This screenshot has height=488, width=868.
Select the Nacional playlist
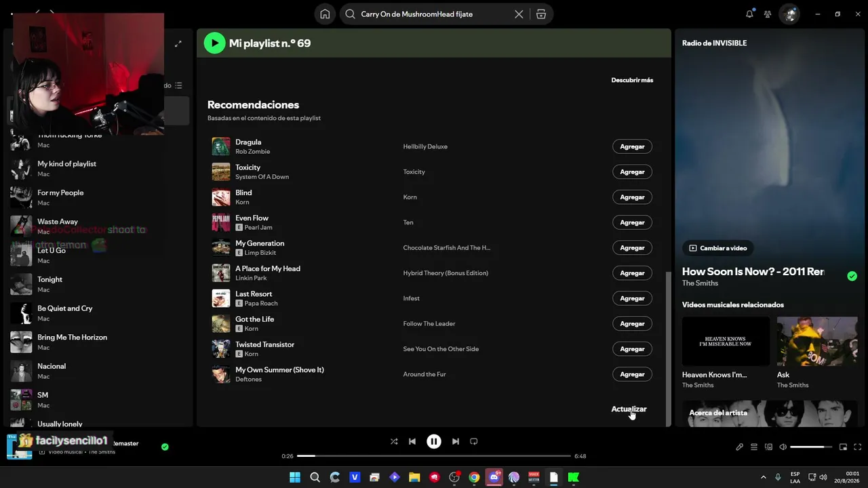[98, 371]
